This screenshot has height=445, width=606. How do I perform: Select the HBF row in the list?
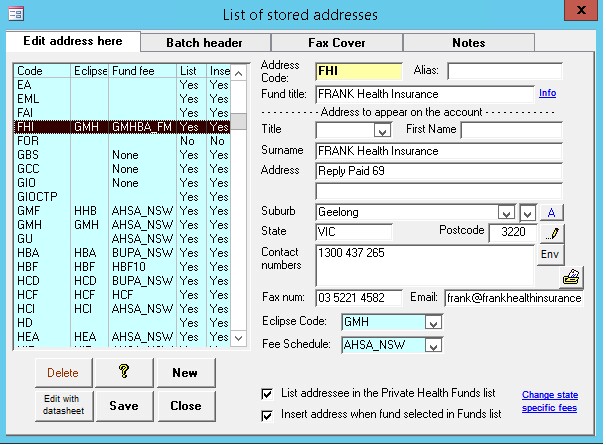(x=122, y=267)
